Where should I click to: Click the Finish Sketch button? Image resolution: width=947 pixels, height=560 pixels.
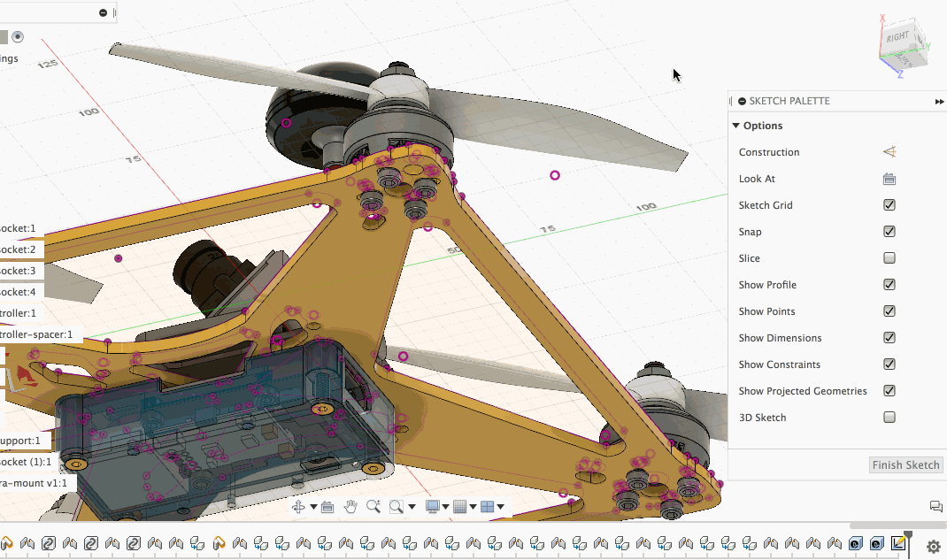[x=905, y=465]
